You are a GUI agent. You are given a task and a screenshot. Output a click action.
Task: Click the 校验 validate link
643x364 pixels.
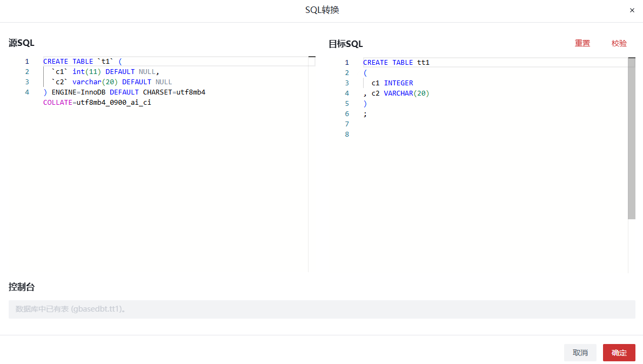619,43
